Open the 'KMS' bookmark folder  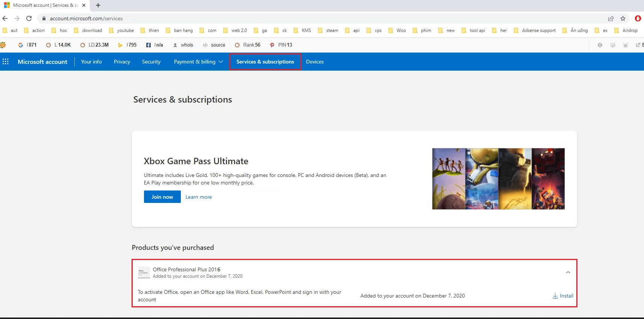pyautogui.click(x=302, y=30)
